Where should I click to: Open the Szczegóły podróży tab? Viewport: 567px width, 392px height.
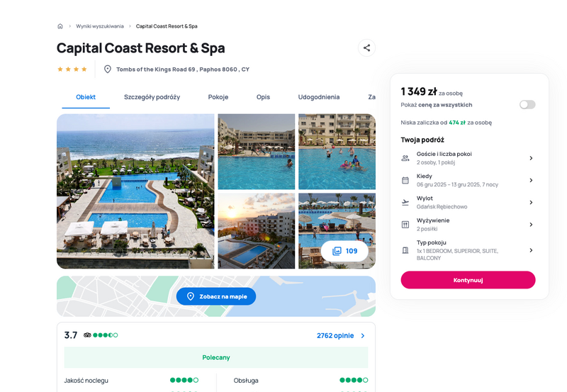click(x=152, y=97)
